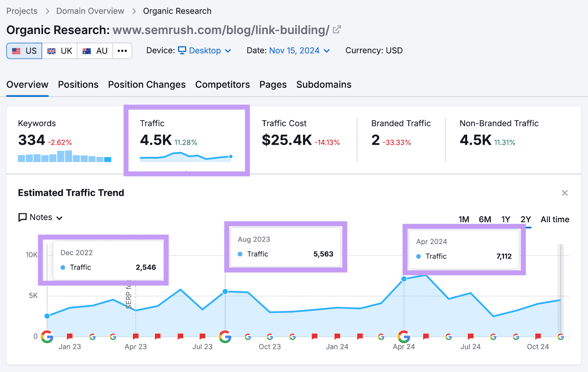Click the red flag note above Oct 24
Viewport: 588px width, 372px height.
click(x=538, y=336)
